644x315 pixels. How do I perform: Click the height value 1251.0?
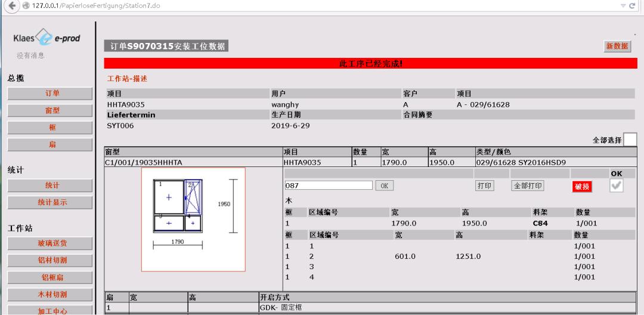[468, 257]
